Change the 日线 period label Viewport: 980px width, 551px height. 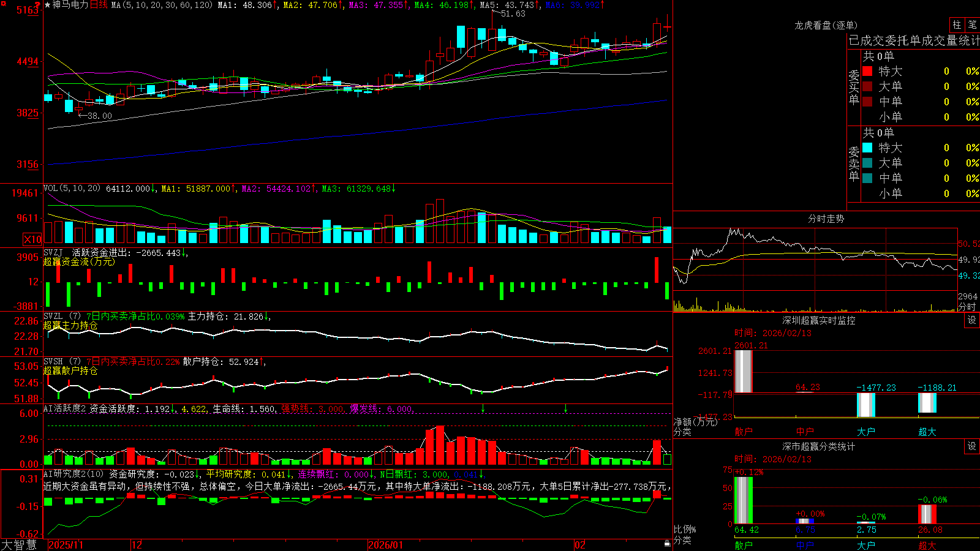(x=99, y=5)
